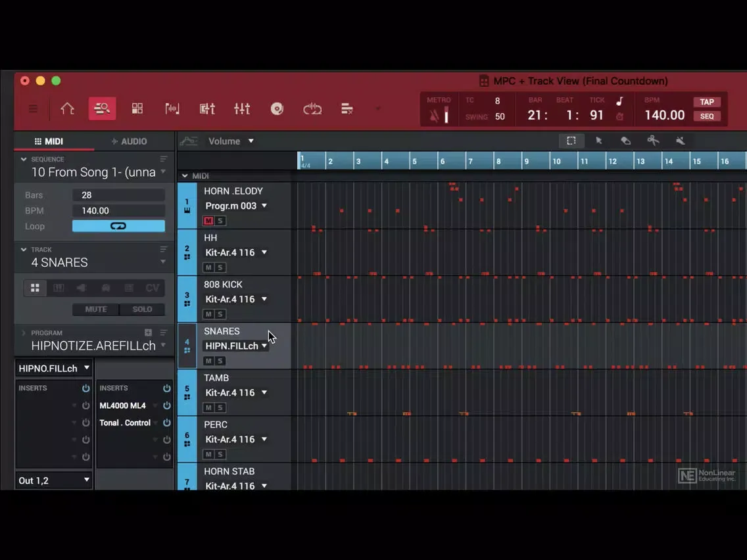The height and width of the screenshot is (560, 747).
Task: Switch to the AUDIO tab
Action: 129,141
